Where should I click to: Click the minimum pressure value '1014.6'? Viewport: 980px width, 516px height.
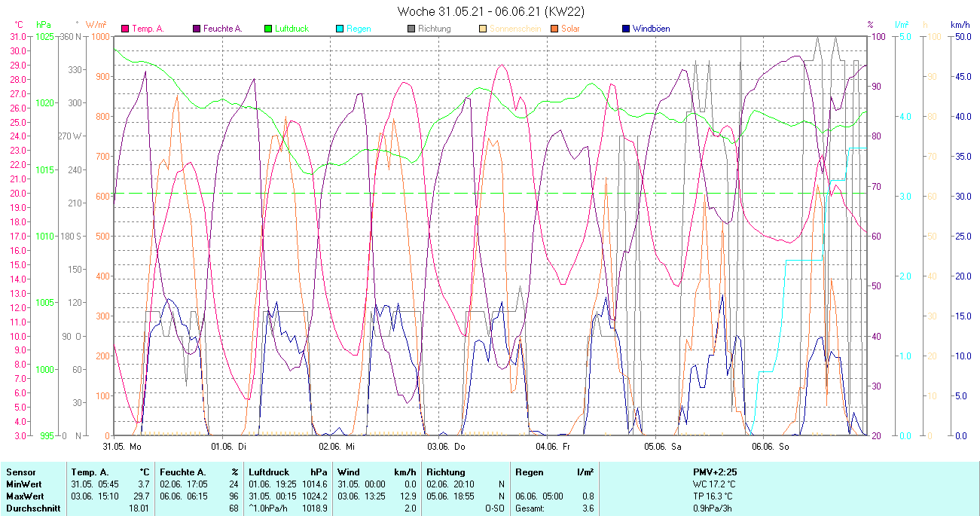(314, 484)
